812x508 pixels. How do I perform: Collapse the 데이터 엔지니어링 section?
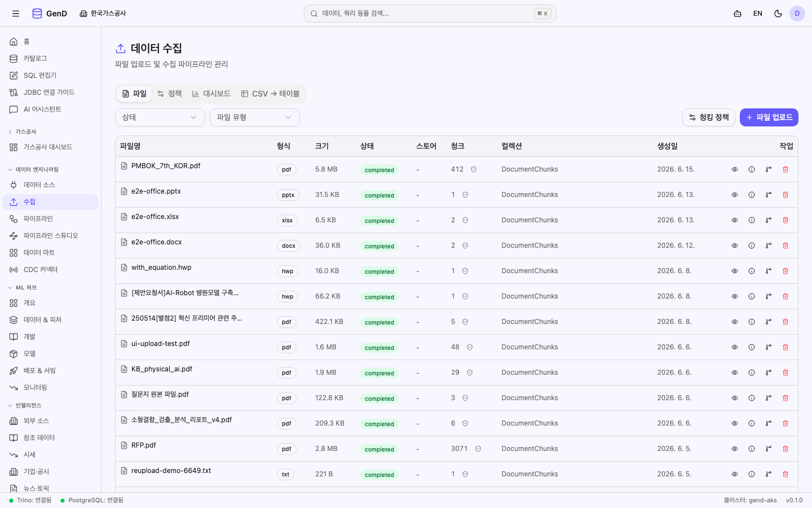(34, 169)
